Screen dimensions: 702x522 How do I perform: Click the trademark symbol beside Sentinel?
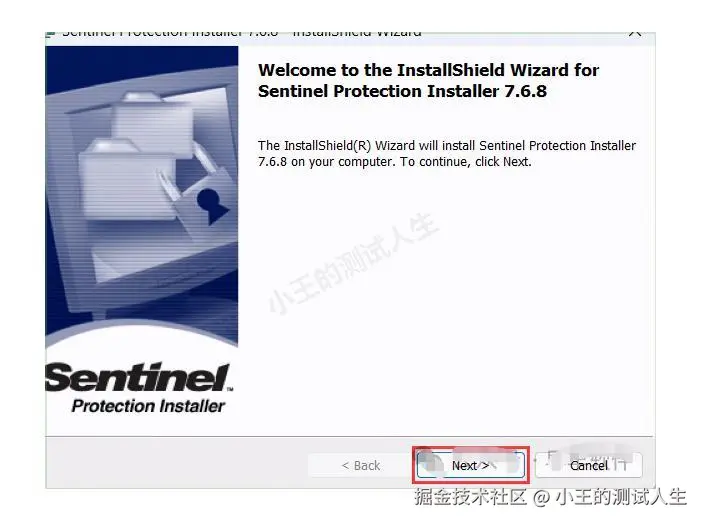230,389
